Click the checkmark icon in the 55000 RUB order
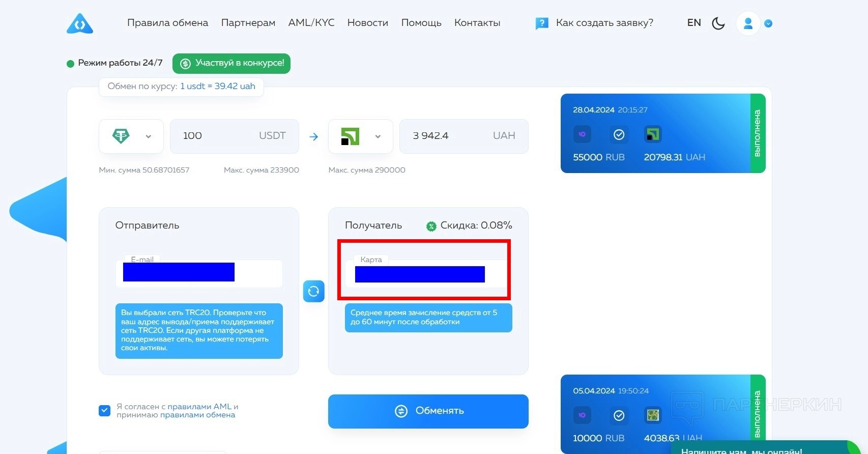Viewport: 868px width, 454px height. [x=619, y=134]
